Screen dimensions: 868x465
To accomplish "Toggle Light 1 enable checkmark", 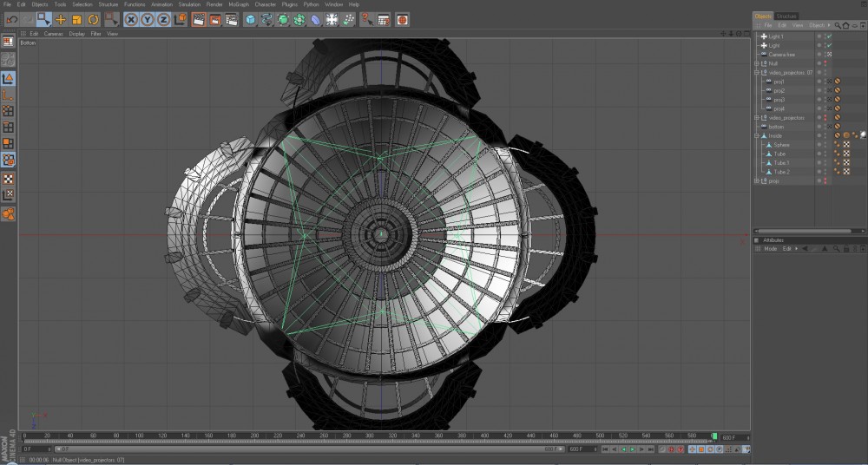I will click(x=829, y=36).
